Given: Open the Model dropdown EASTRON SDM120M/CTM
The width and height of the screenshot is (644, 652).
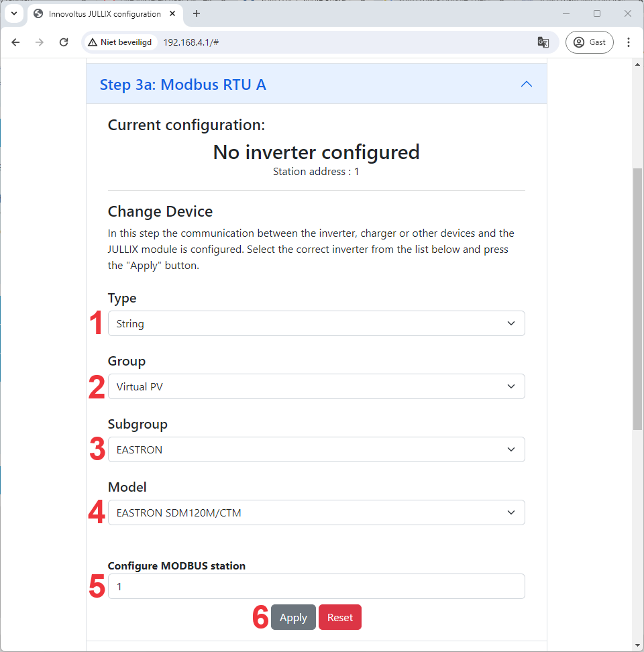Looking at the screenshot, I should click(x=316, y=512).
